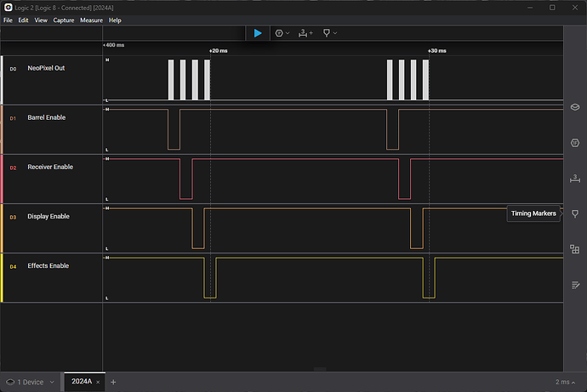Screen dimensions: 587x392
Task: Open the Measure menu
Action: coord(90,20)
